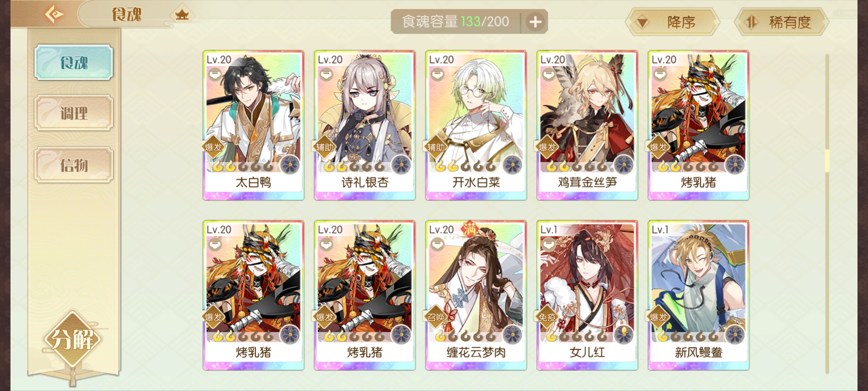Click the 分解 decompose button
The height and width of the screenshot is (391, 868).
(x=72, y=339)
